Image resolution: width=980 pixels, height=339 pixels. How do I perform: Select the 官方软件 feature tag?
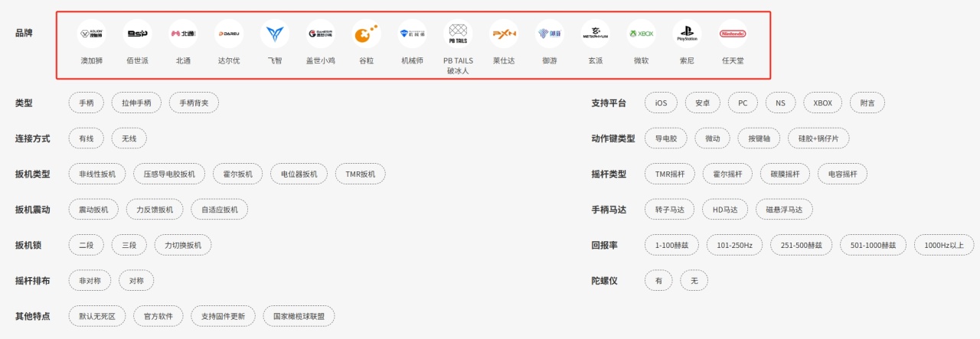158,316
